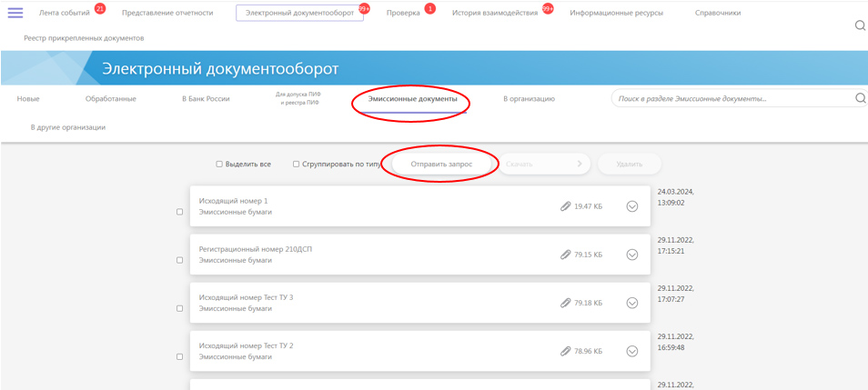Screen dimensions: 868x390
Task: Expand Регистрационный номер 210ДСП document row
Action: click(x=632, y=255)
